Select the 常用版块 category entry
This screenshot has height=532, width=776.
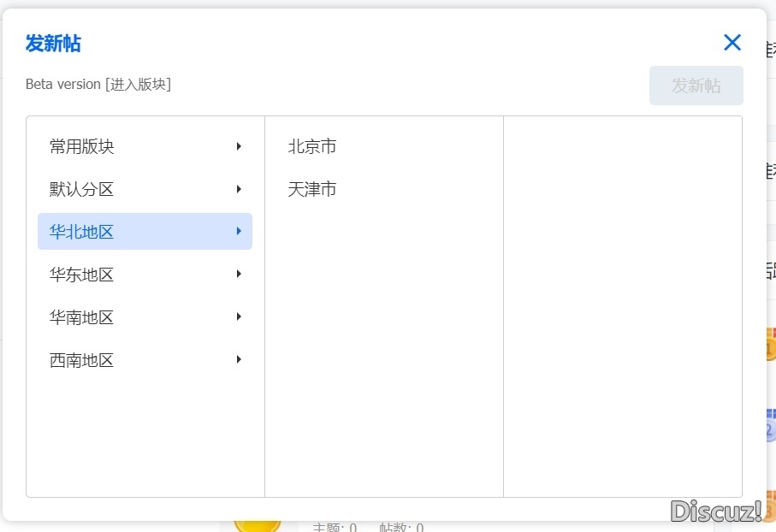pos(81,146)
